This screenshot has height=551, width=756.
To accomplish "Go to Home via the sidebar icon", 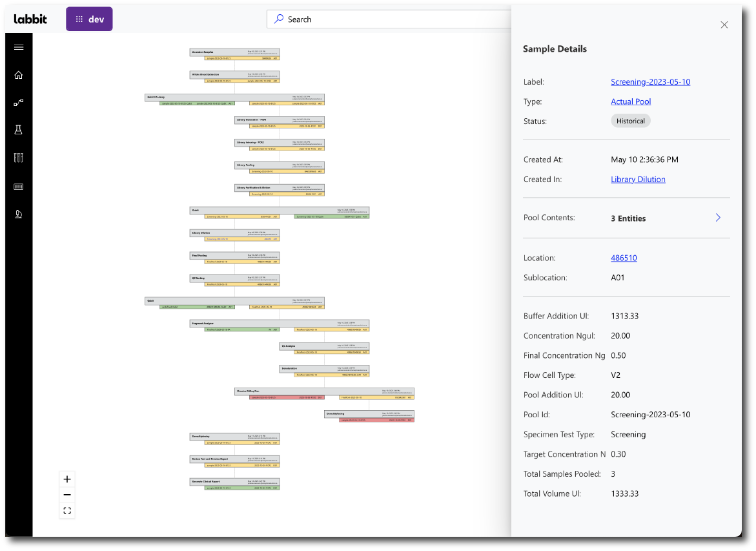I will (19, 75).
